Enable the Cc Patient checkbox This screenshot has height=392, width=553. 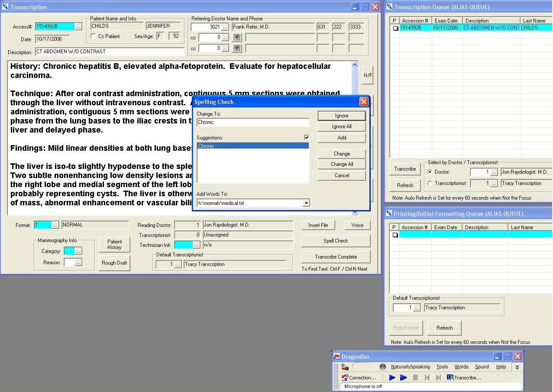coord(94,36)
